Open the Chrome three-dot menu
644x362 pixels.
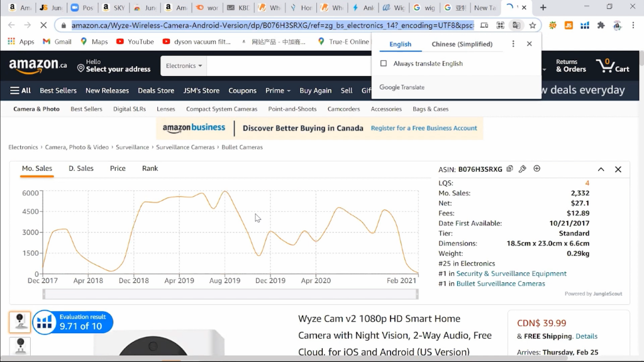click(x=633, y=25)
